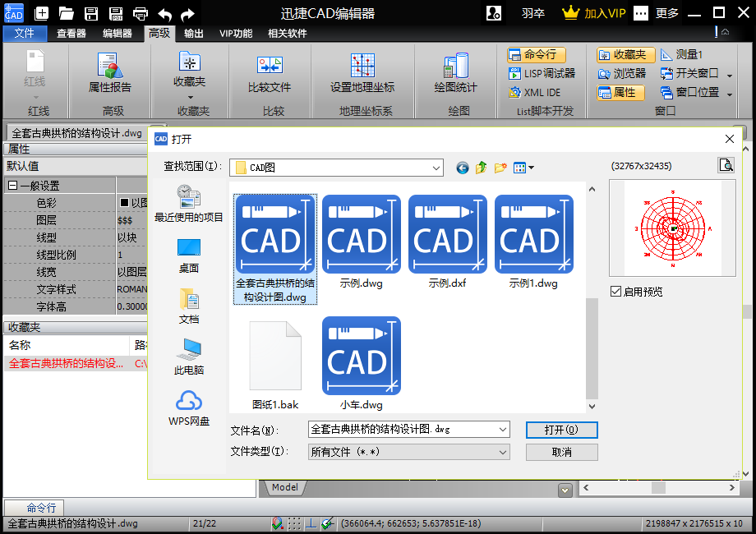Click the Save as PDF icon

click(116, 13)
